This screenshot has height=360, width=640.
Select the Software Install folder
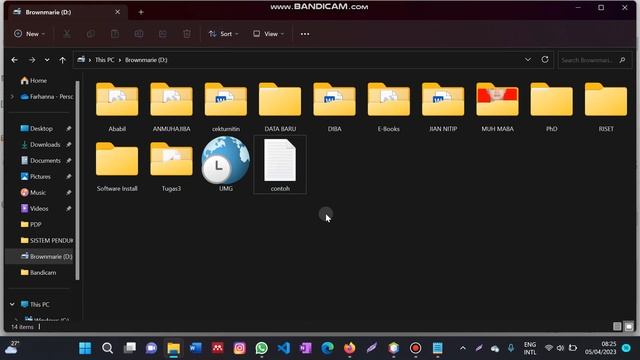point(117,167)
